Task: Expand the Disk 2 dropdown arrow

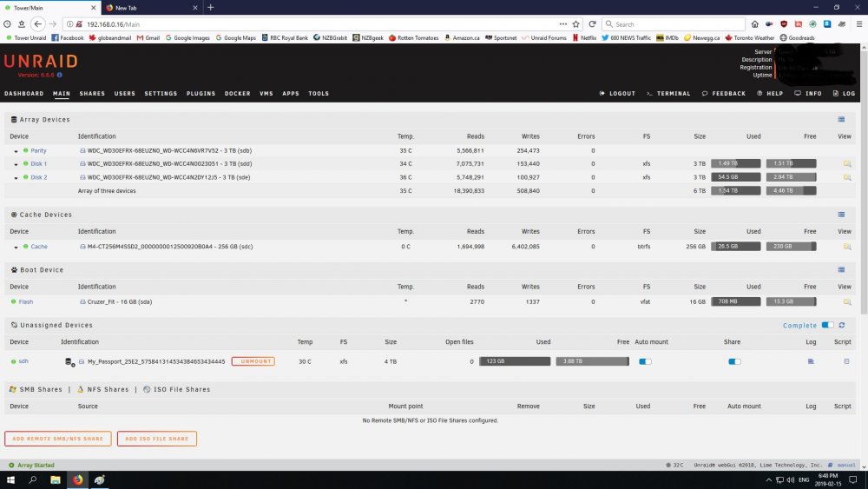Action: click(x=16, y=178)
